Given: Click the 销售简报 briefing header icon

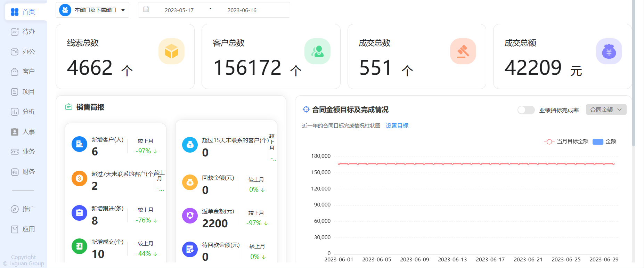Looking at the screenshot, I should 69,107.
